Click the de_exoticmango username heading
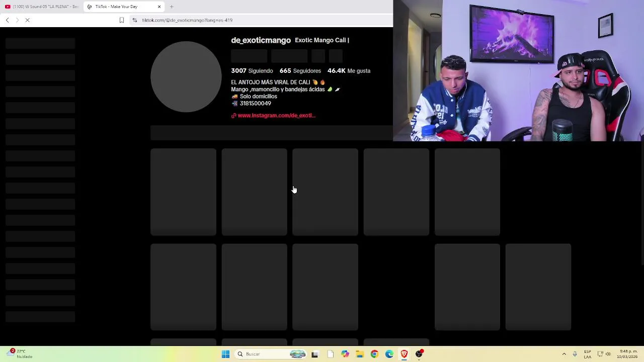 pyautogui.click(x=261, y=40)
